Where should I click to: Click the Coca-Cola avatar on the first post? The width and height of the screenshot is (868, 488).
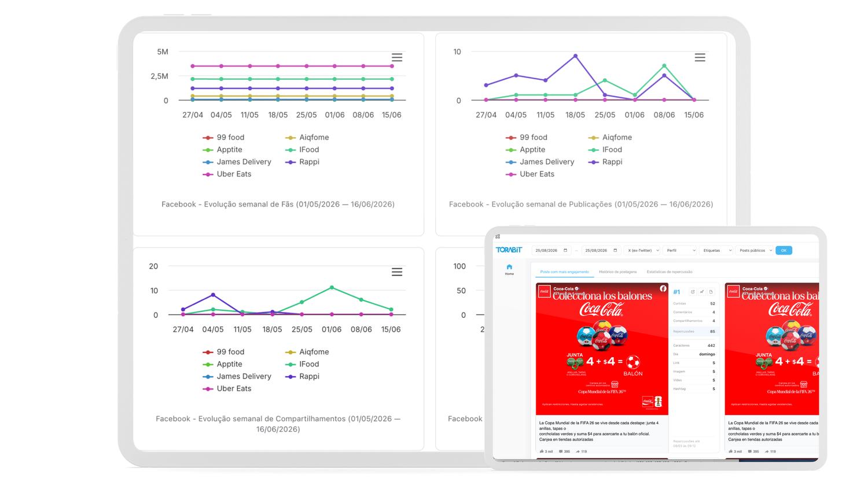[545, 291]
